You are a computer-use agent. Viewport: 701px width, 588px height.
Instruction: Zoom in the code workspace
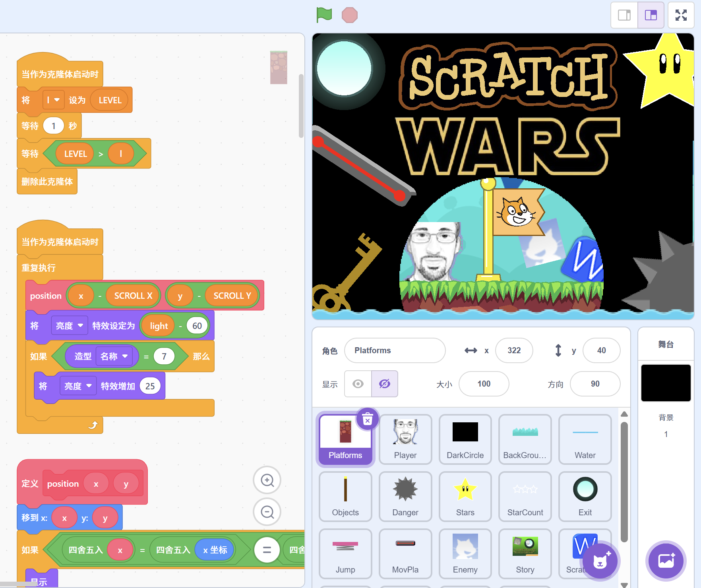267,480
